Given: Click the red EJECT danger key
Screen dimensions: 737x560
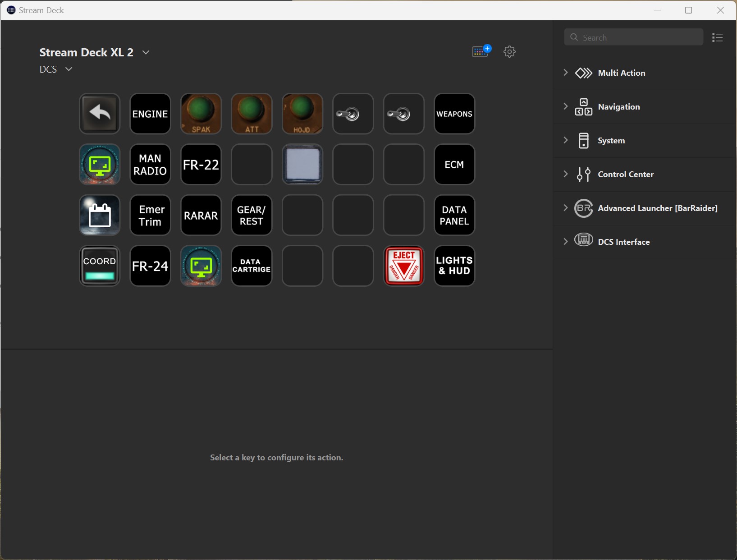Looking at the screenshot, I should coord(403,266).
